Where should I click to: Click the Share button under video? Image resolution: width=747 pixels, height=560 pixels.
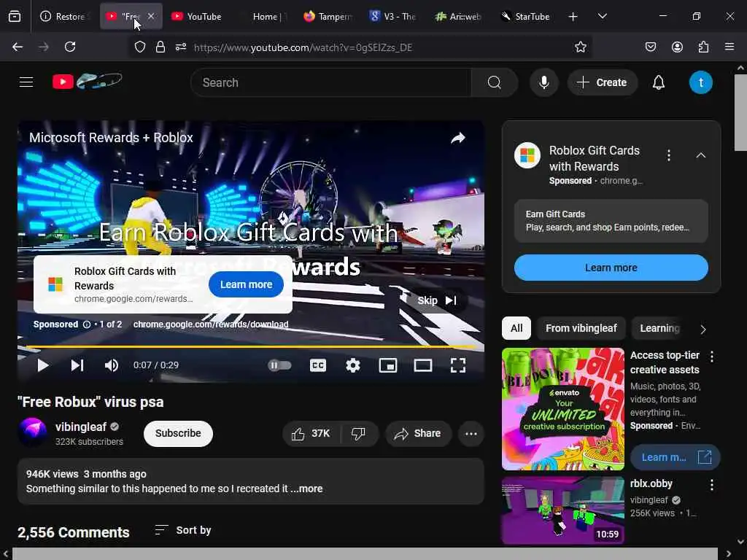click(418, 433)
